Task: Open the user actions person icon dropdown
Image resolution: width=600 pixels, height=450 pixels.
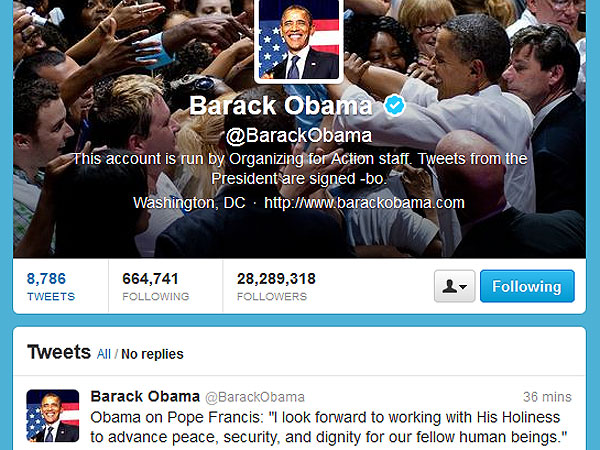Action: pos(455,286)
